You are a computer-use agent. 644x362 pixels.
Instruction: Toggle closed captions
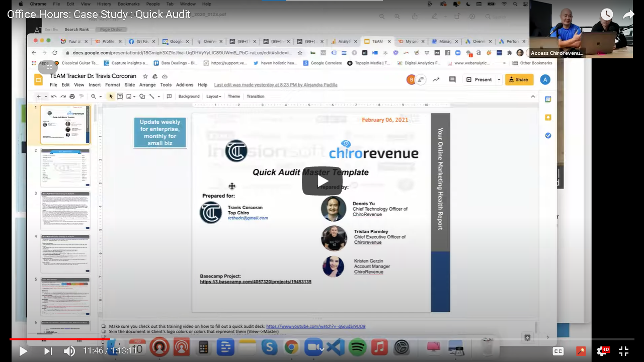pyautogui.click(x=558, y=351)
